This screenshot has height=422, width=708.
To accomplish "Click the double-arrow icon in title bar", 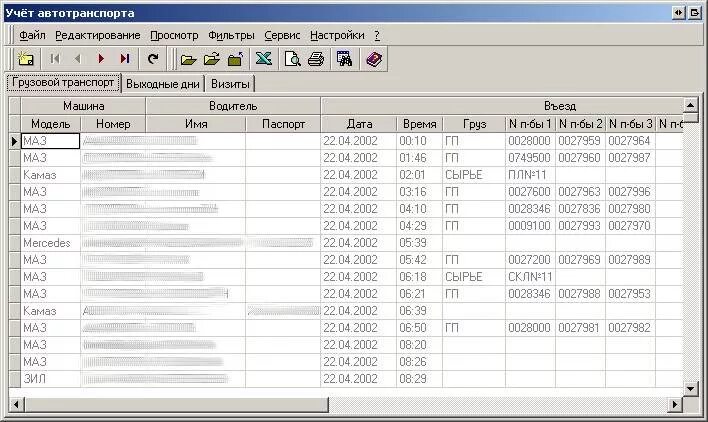I will pyautogui.click(x=678, y=13).
